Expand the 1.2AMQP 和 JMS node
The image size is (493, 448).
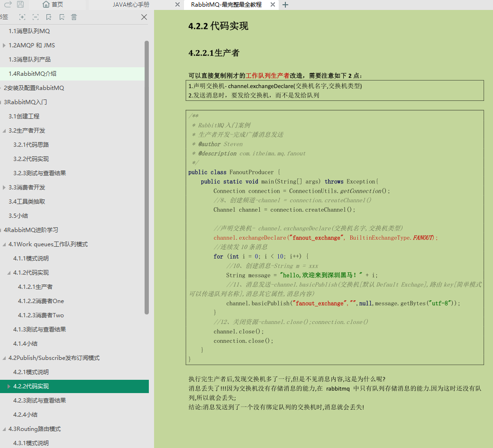tap(4, 45)
